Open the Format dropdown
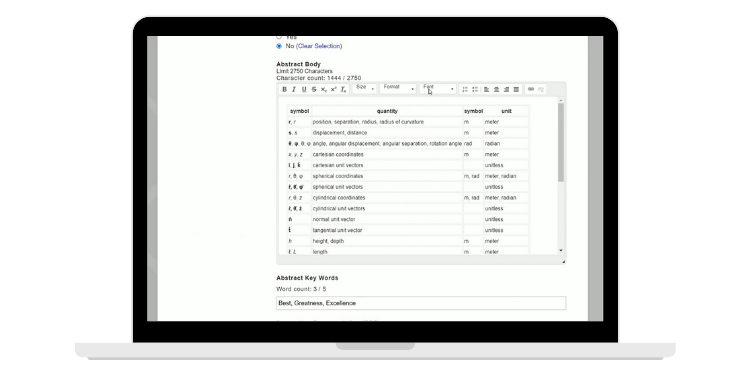 pyautogui.click(x=398, y=89)
